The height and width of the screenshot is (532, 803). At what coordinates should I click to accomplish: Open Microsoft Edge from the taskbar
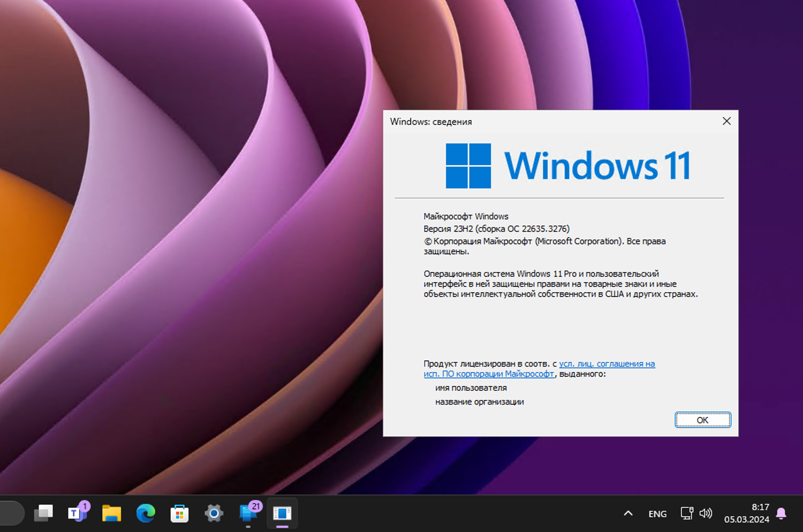coord(146,513)
